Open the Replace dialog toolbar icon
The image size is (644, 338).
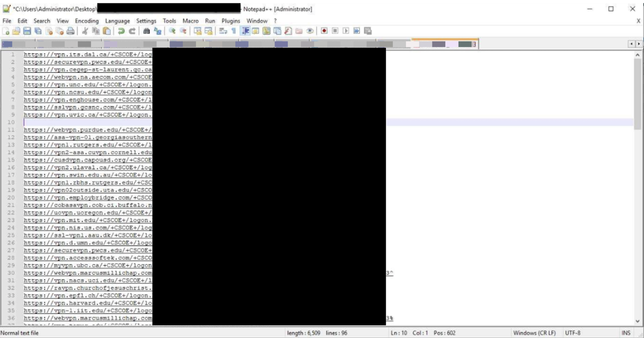[x=157, y=31]
